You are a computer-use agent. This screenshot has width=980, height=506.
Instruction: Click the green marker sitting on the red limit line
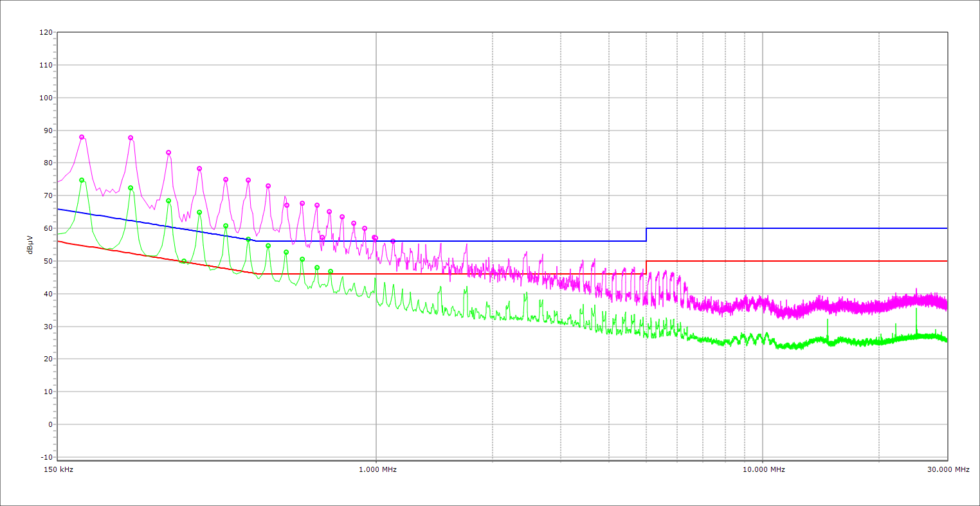[x=184, y=261]
